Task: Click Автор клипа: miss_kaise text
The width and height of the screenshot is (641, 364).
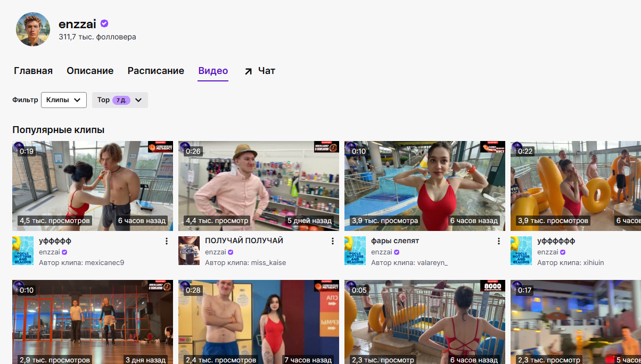Action: [x=245, y=263]
